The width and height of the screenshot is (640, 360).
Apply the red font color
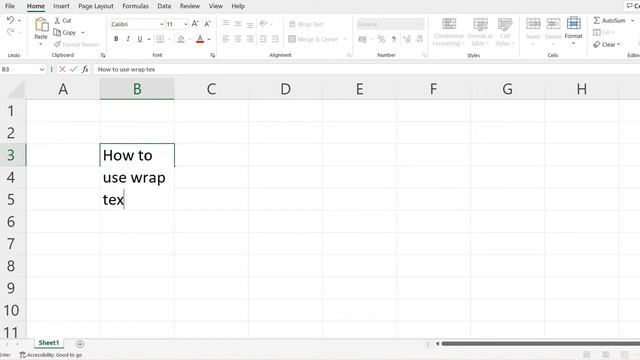pyautogui.click(x=200, y=39)
